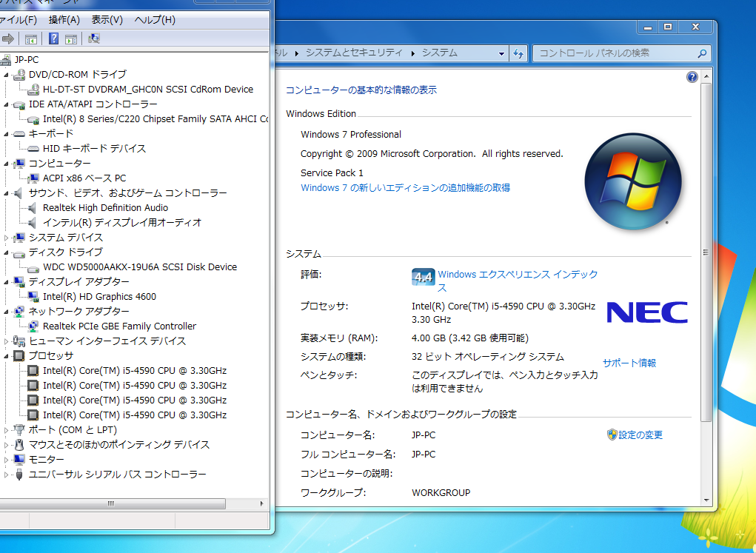The image size is (756, 553).
Task: Open Help from the blue question toolbar icon
Action: pos(53,38)
